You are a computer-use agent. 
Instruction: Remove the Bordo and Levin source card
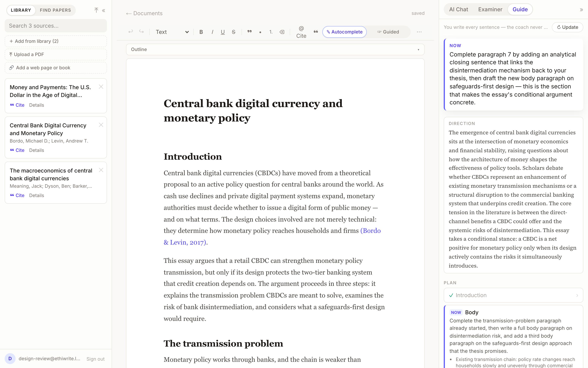click(101, 125)
